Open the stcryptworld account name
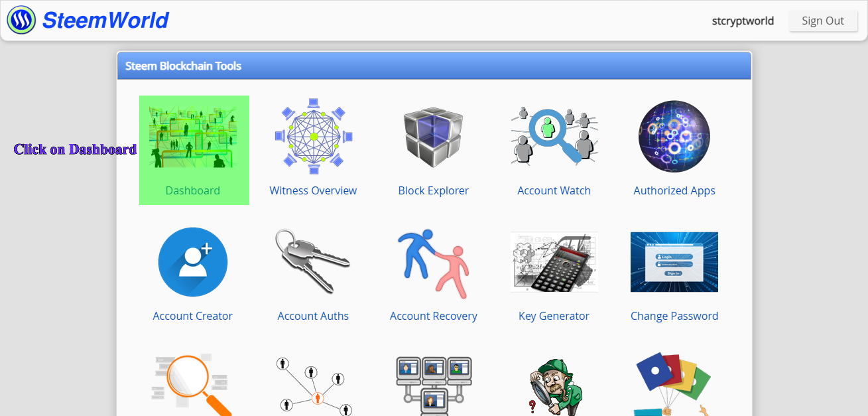The height and width of the screenshot is (416, 868). pyautogui.click(x=743, y=21)
